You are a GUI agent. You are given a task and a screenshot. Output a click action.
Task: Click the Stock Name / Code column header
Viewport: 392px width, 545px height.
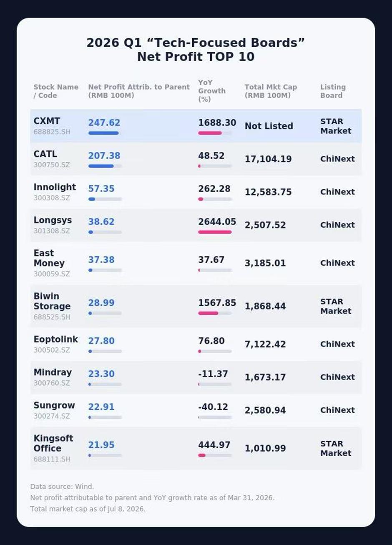click(56, 91)
